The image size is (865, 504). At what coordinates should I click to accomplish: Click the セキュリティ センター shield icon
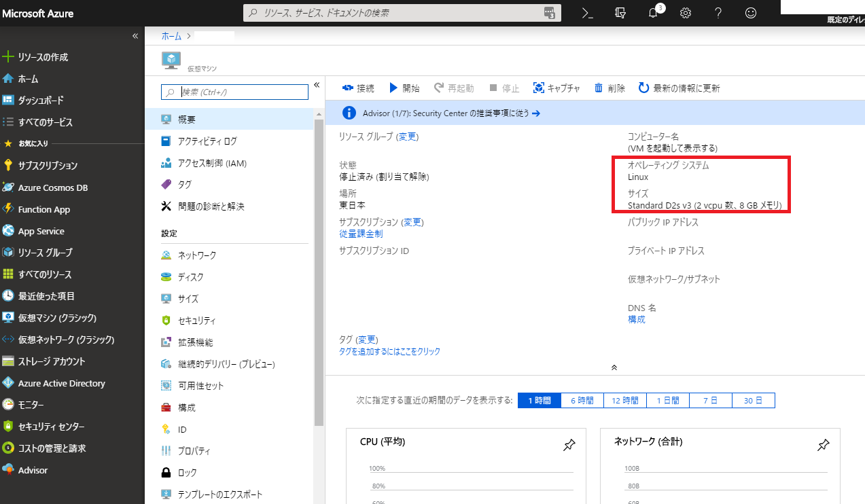pyautogui.click(x=8, y=427)
